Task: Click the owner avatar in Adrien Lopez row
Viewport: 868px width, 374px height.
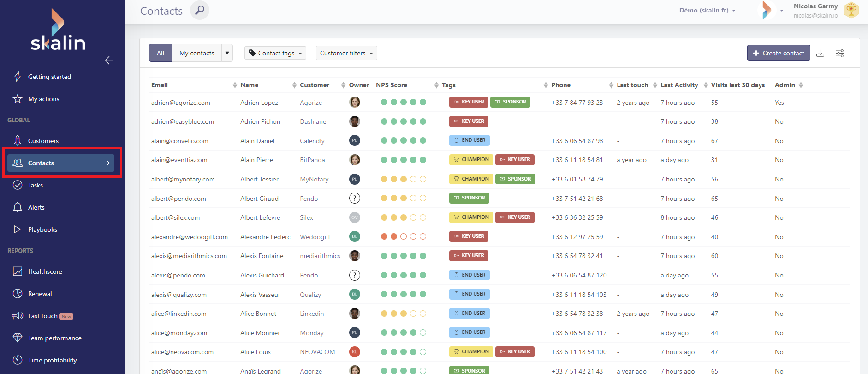Action: tap(354, 102)
